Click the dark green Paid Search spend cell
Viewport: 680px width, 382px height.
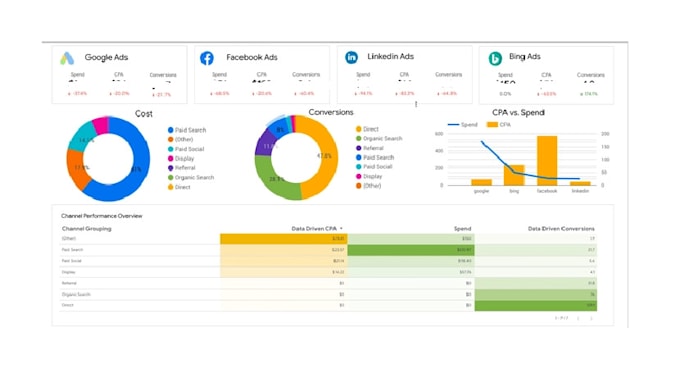coord(411,250)
